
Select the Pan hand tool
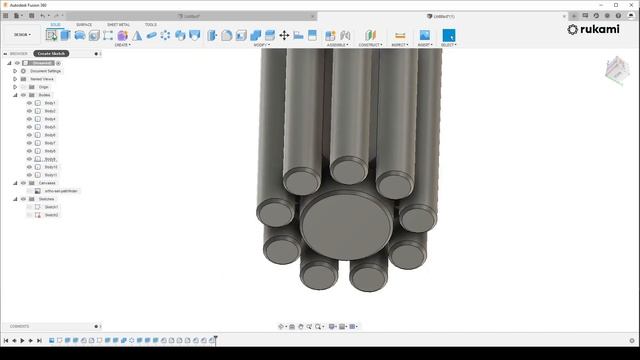click(x=301, y=327)
